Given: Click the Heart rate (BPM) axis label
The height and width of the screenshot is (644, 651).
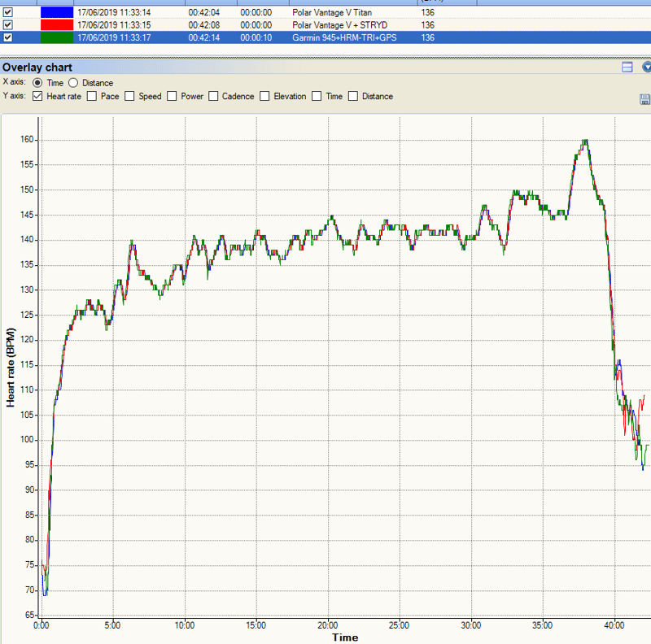Looking at the screenshot, I should (x=11, y=368).
